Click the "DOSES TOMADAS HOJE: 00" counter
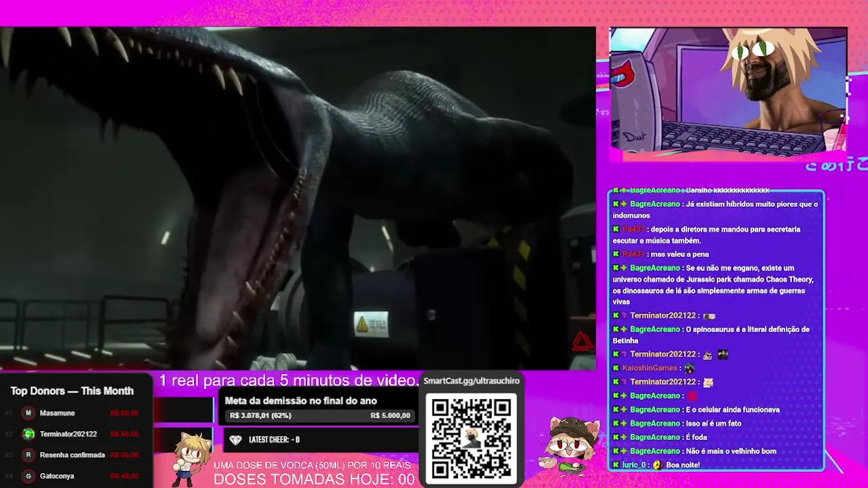This screenshot has height=488, width=868. pos(314,479)
